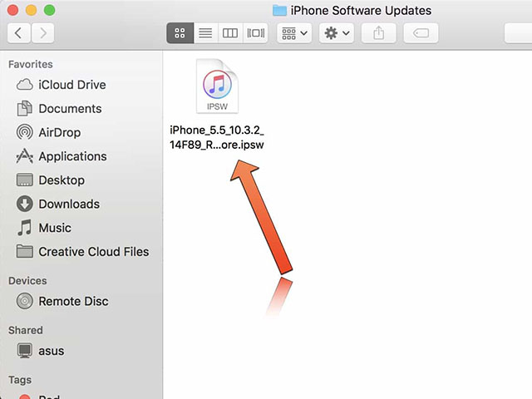
Task: Click the Music note icon
Action: (x=25, y=228)
